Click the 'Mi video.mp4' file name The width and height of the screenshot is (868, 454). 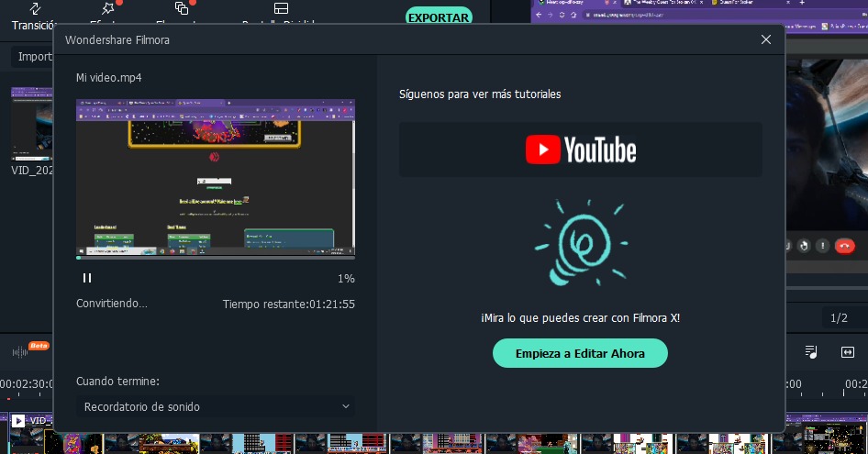point(108,78)
